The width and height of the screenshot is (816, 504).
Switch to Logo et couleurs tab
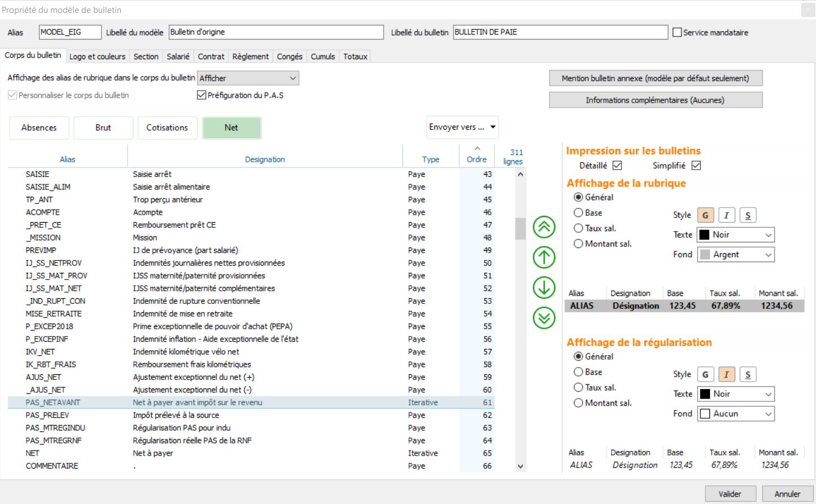coord(97,56)
